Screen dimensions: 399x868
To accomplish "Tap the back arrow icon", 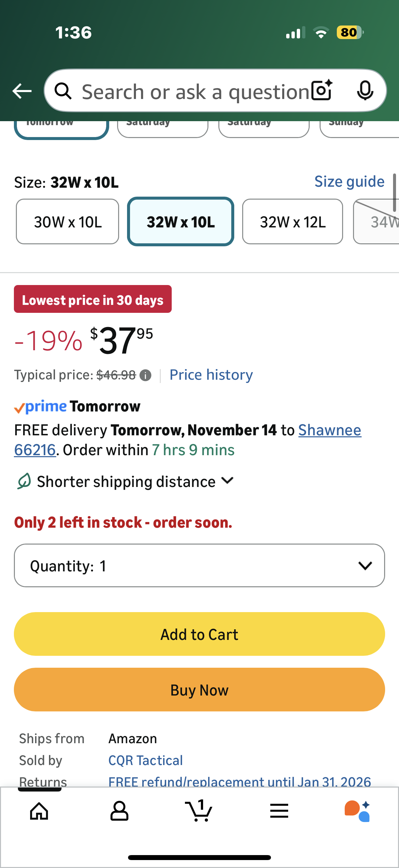I will 22,91.
